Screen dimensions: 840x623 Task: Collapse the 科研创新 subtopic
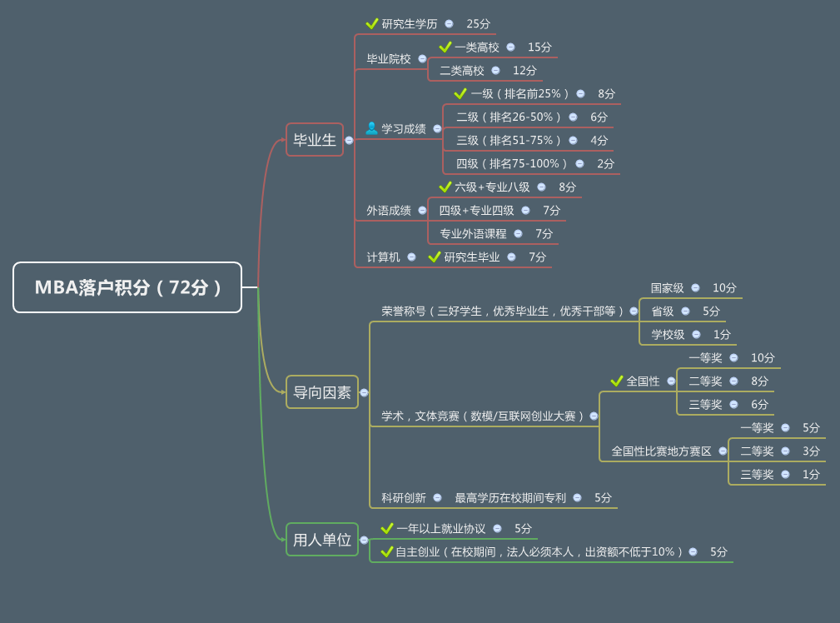437,498
